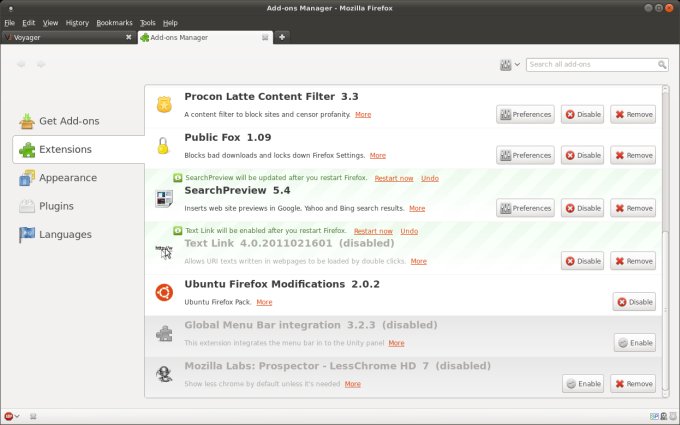
Task: Open the Languages category
Action: (x=56, y=235)
